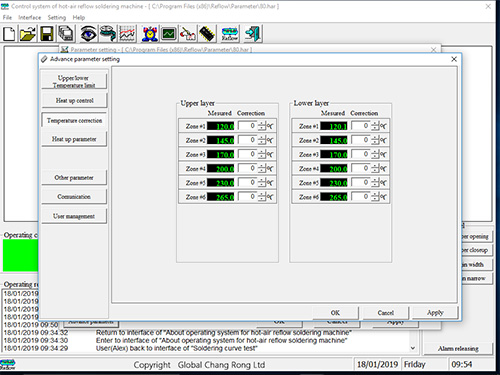500x375 pixels.
Task: Click Lower layer Zone #5 correction field
Action: tap(361, 183)
